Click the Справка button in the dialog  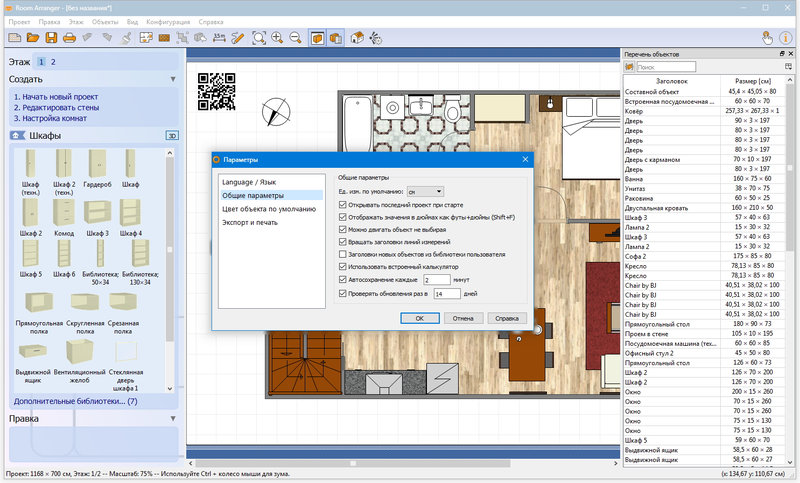point(507,318)
